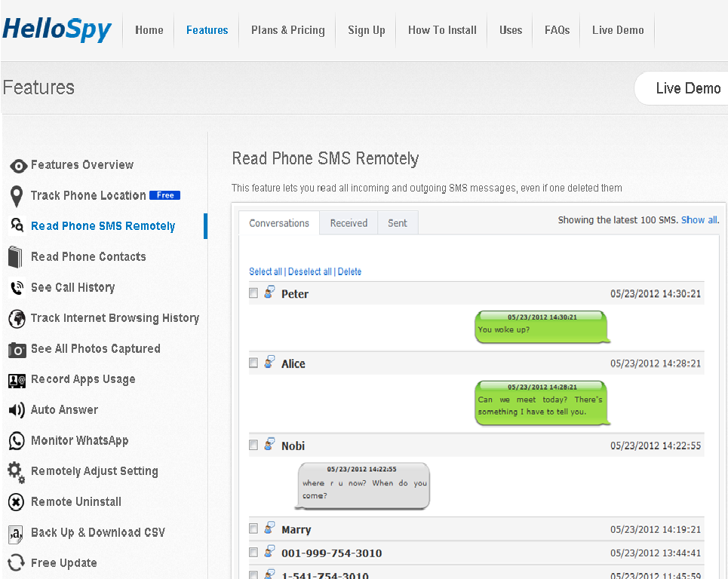Click the phone icon for See Call History
This screenshot has width=728, height=579.
point(17,288)
